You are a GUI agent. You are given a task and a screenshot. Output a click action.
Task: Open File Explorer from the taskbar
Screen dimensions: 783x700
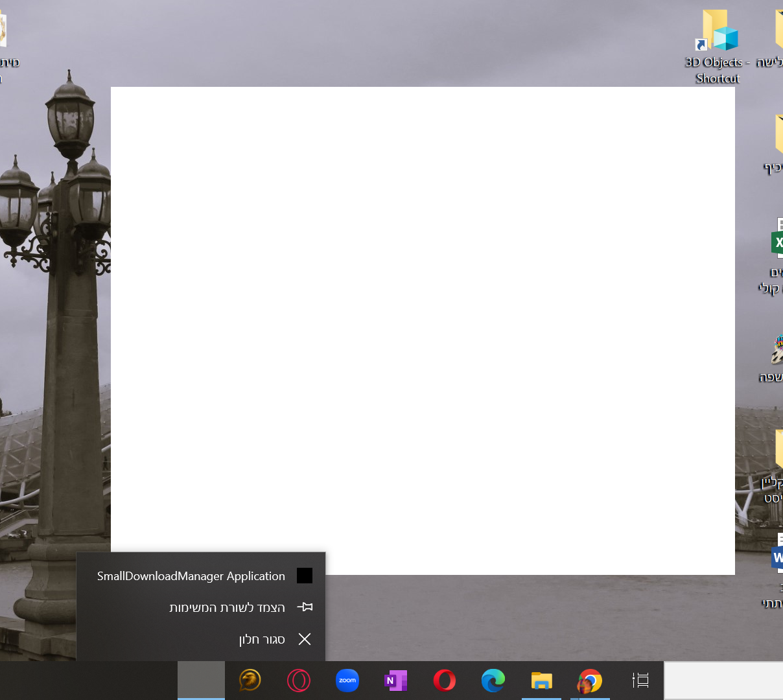tap(541, 681)
